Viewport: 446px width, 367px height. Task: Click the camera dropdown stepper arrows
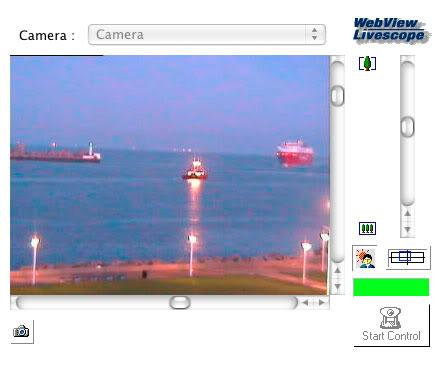314,34
